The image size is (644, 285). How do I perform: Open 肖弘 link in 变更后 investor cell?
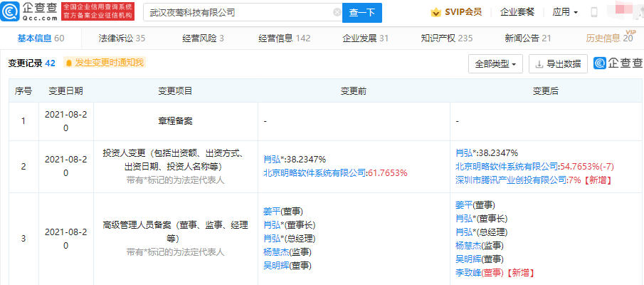464,153
